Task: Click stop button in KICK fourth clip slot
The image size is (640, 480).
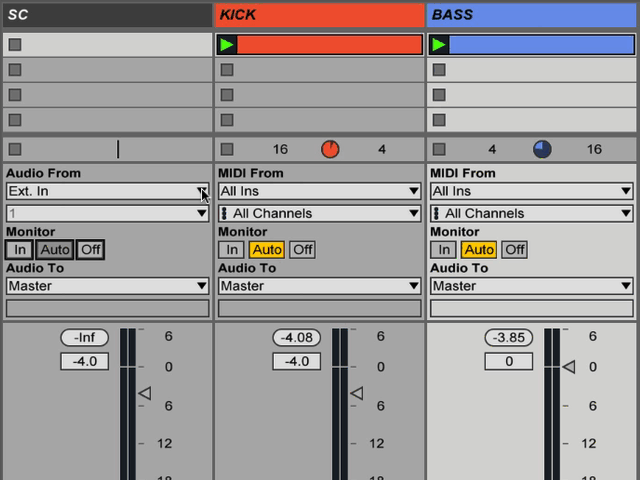Action: [227, 120]
